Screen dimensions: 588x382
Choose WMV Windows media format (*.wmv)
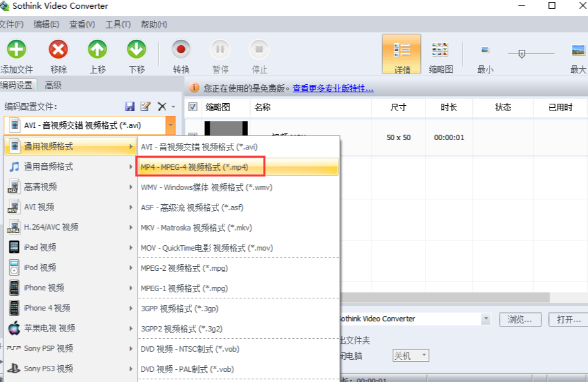point(239,187)
